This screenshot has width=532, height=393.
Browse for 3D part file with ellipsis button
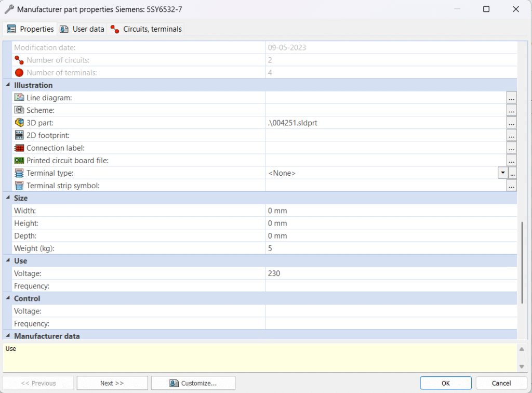pyautogui.click(x=511, y=123)
